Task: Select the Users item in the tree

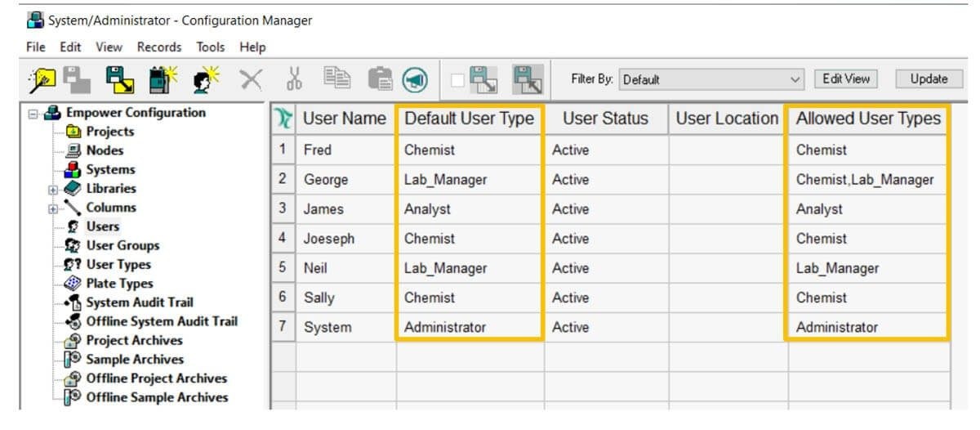Action: tap(102, 226)
